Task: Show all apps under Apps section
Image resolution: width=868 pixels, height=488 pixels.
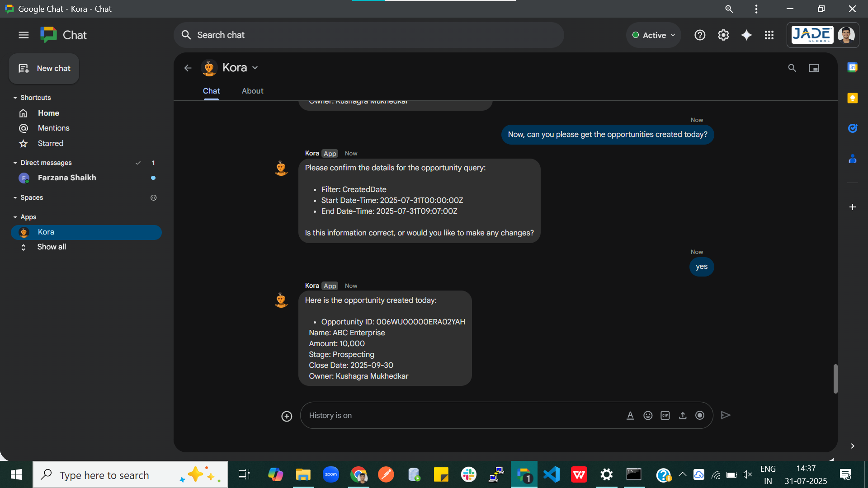Action: click(x=51, y=247)
